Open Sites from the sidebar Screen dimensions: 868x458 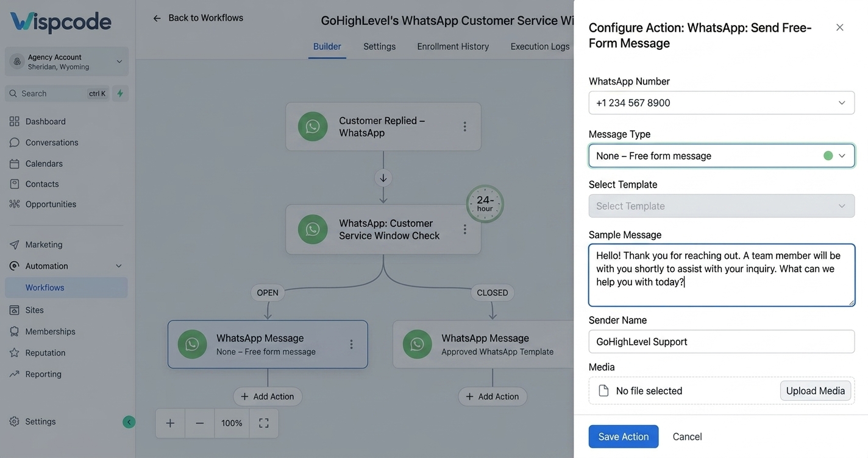27,310
